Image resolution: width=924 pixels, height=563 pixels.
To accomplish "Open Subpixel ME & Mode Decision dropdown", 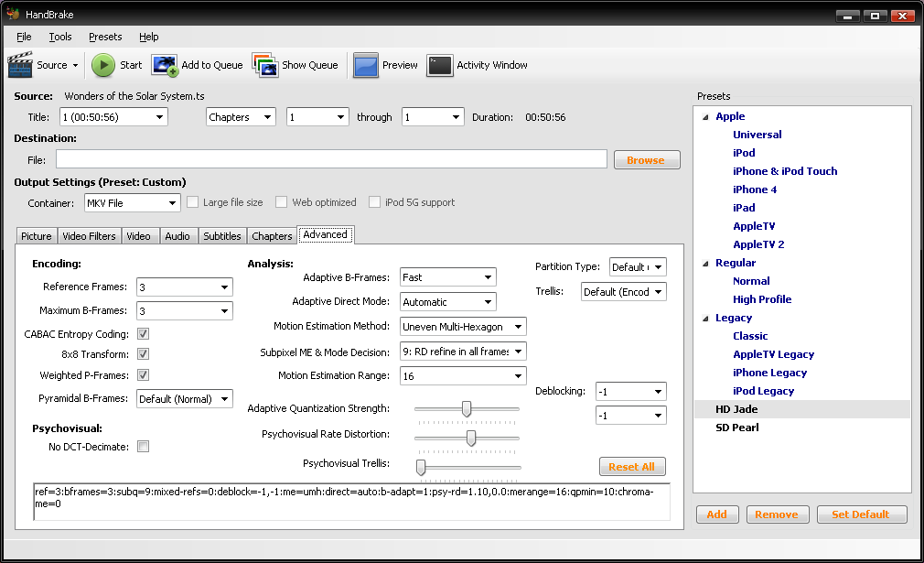I will pos(463,352).
